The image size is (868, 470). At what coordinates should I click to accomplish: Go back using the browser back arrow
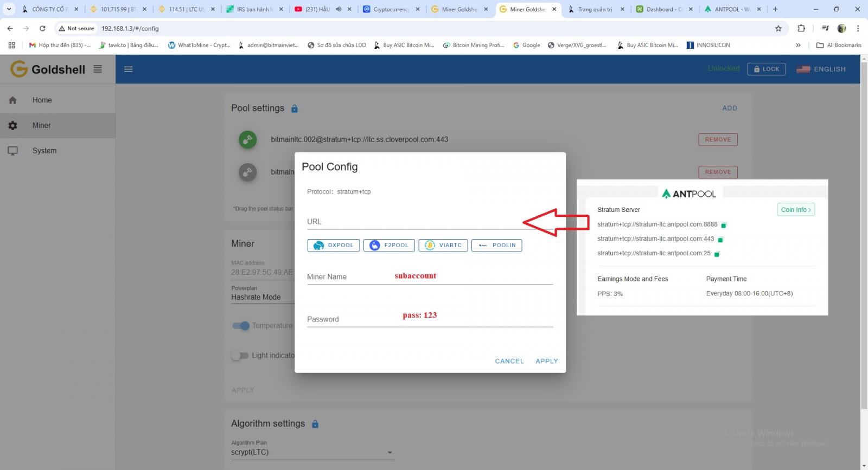pos(10,28)
